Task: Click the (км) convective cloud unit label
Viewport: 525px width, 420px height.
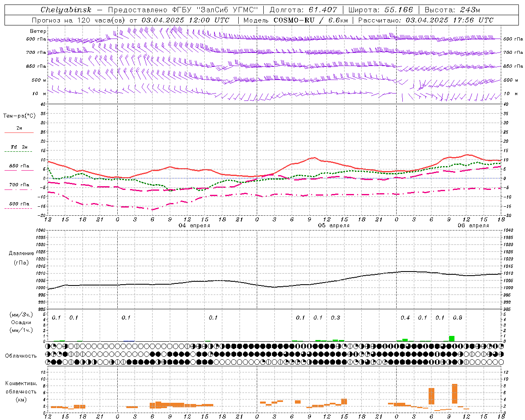Action: tap(21, 399)
